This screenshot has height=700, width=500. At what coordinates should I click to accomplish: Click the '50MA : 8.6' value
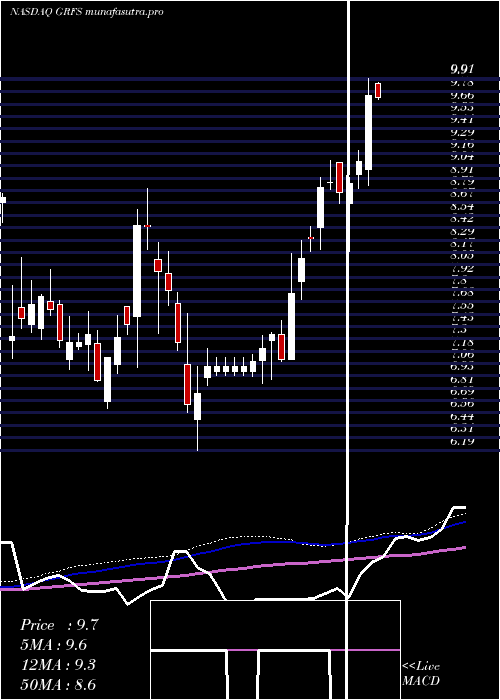coord(58,685)
